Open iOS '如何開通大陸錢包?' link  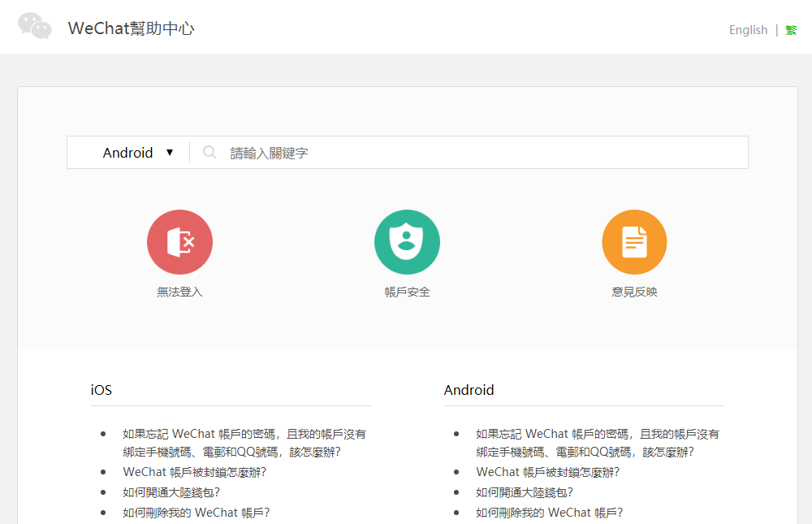click(171, 492)
